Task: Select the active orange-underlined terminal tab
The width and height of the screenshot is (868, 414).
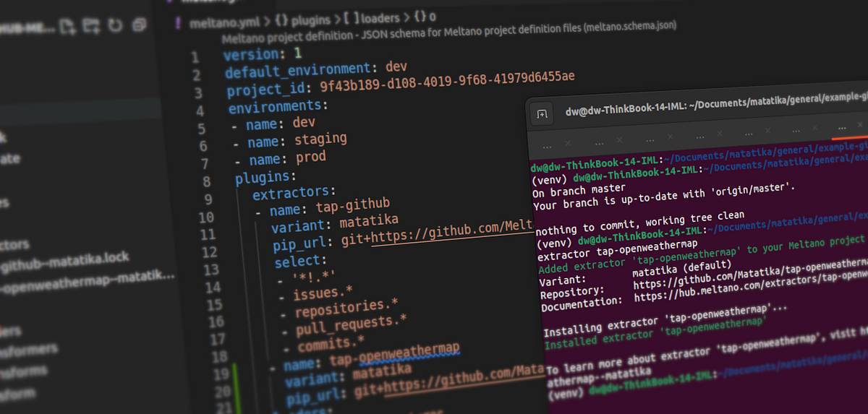Action: [x=841, y=130]
